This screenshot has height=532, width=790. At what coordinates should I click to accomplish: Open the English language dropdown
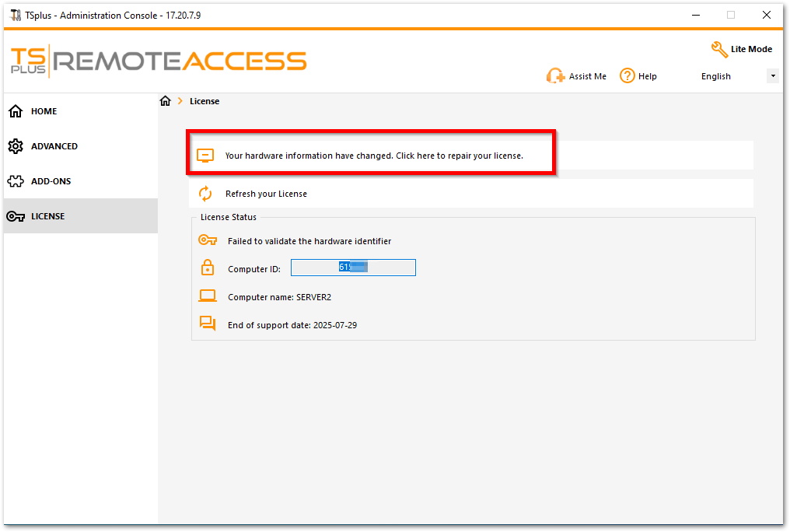(x=716, y=75)
